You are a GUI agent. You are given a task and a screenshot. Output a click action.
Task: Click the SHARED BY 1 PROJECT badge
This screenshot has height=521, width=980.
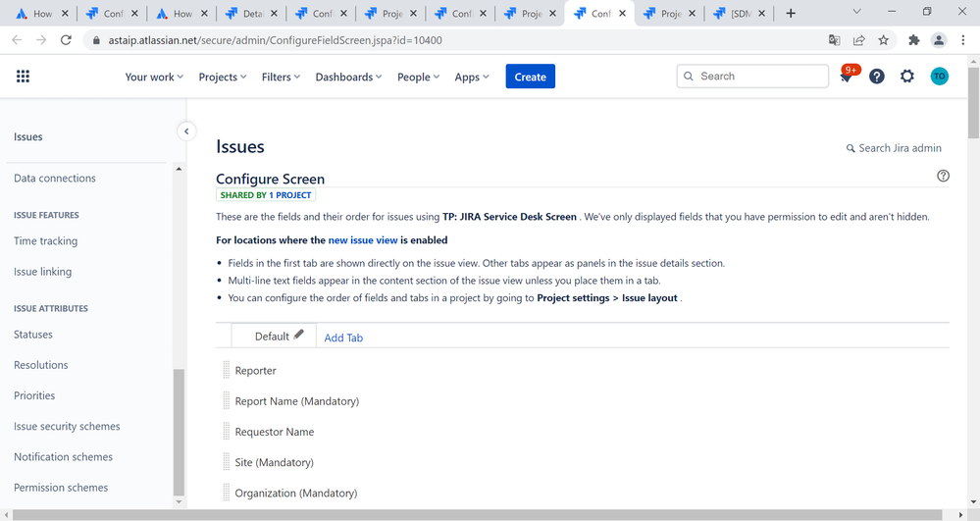pyautogui.click(x=266, y=195)
